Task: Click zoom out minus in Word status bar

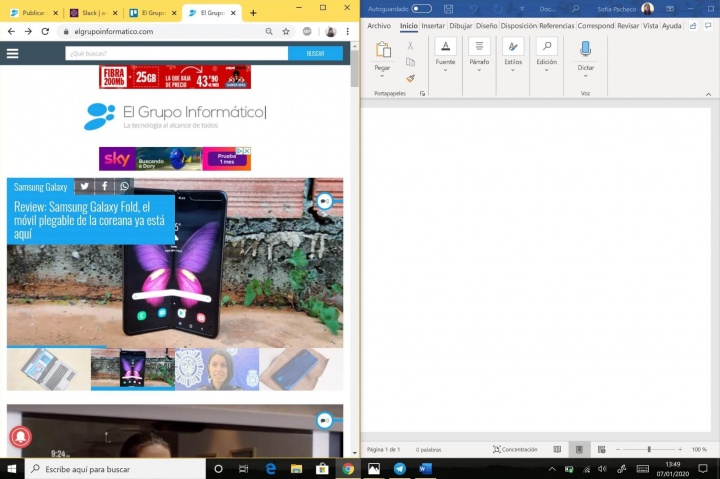Action: [618, 449]
